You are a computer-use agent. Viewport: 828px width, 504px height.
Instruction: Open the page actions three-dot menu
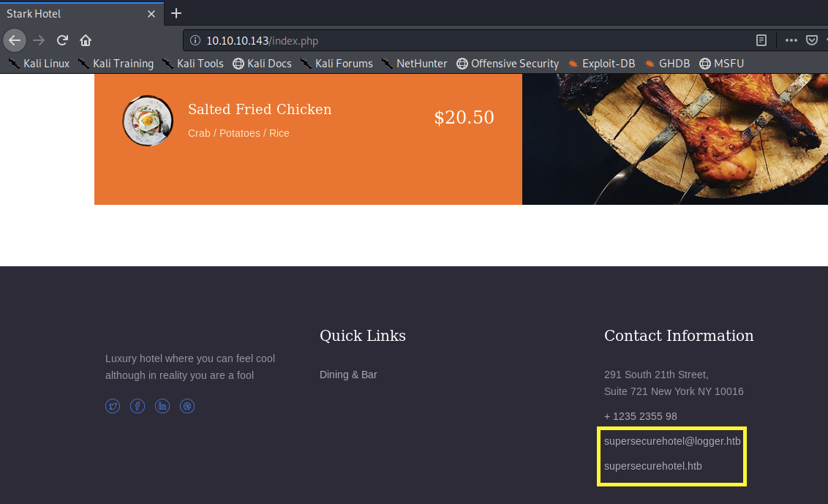791,40
